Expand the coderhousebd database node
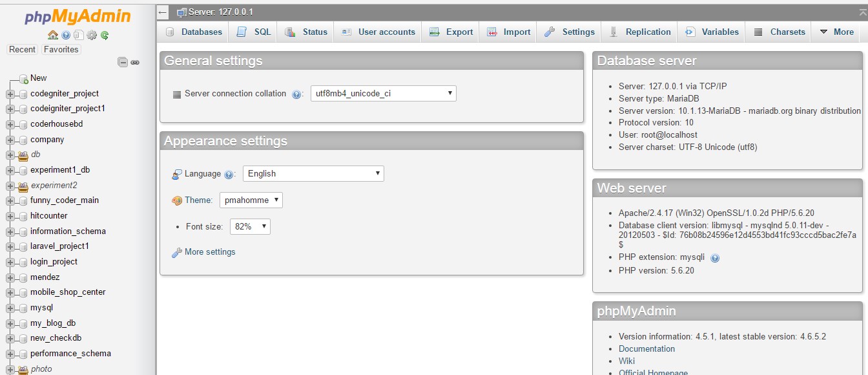 tap(10, 124)
